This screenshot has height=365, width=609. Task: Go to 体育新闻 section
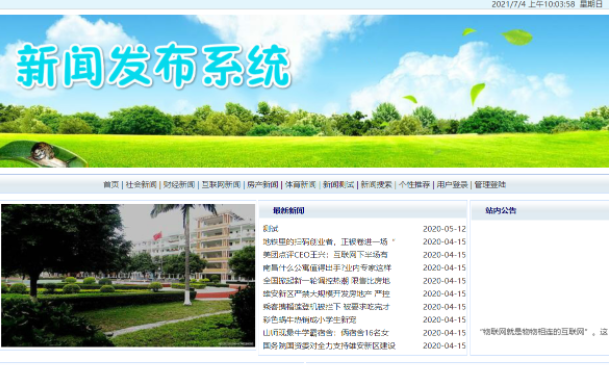[301, 185]
